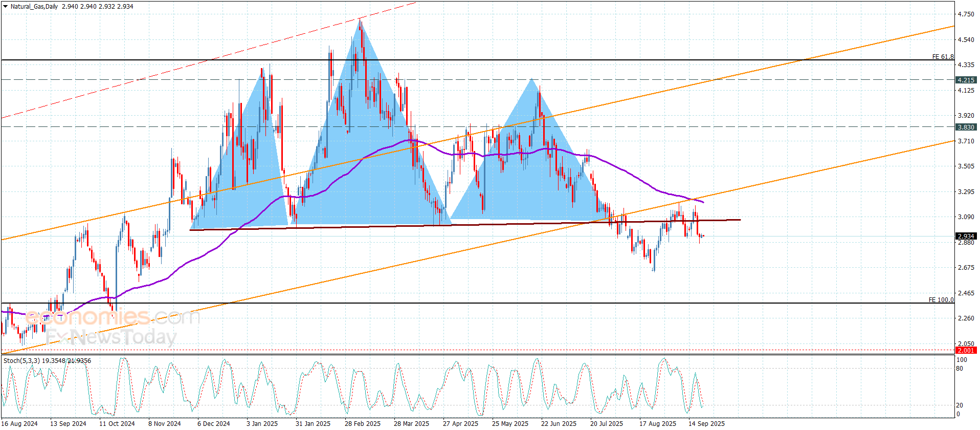Select the FE 61.8 Fibonacci label

[x=943, y=57]
